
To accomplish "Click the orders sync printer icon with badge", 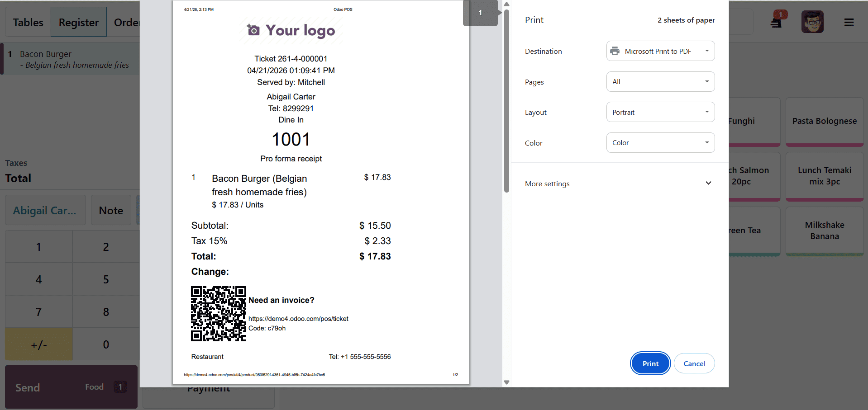I will (x=775, y=21).
